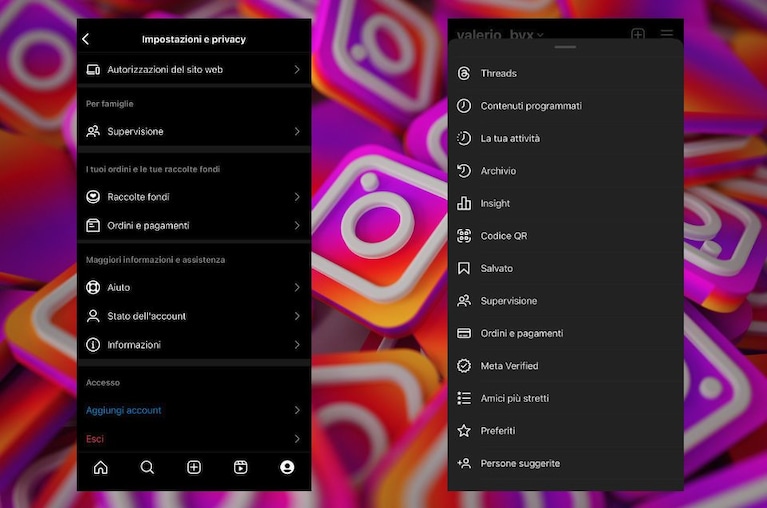
Task: Open username valerio_bvx account switcher
Action: (x=500, y=34)
